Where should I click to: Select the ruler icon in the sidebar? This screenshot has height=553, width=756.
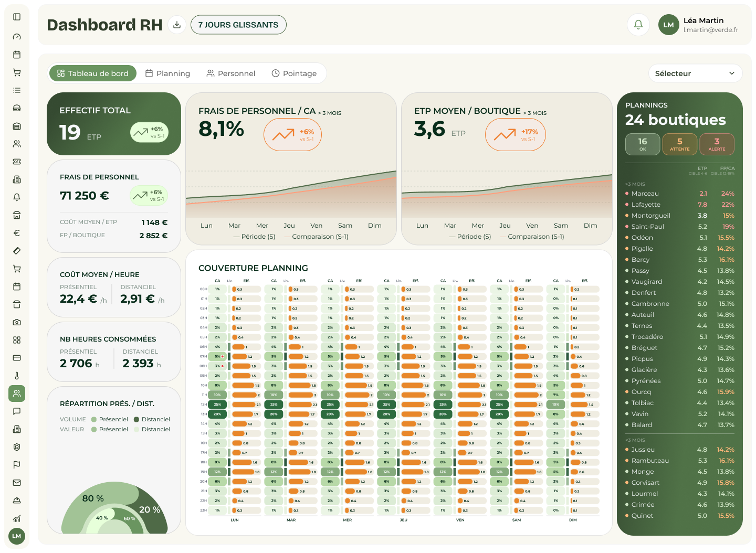point(17,251)
